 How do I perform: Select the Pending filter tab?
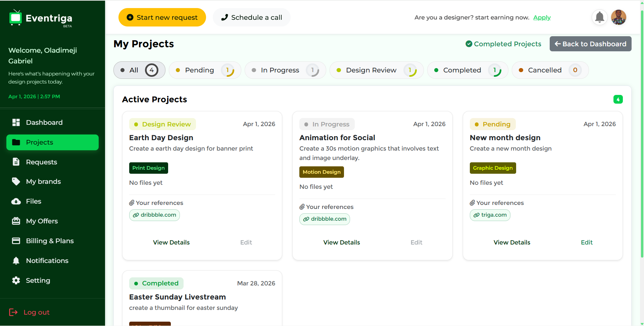pos(205,70)
